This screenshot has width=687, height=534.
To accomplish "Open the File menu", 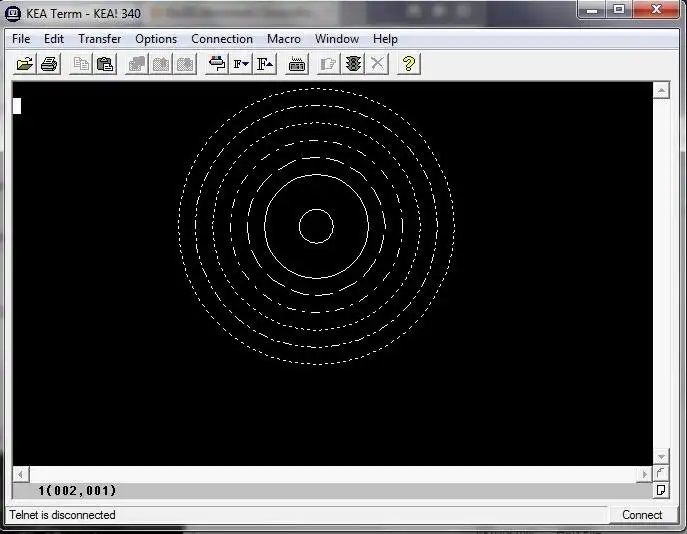I will coord(21,39).
